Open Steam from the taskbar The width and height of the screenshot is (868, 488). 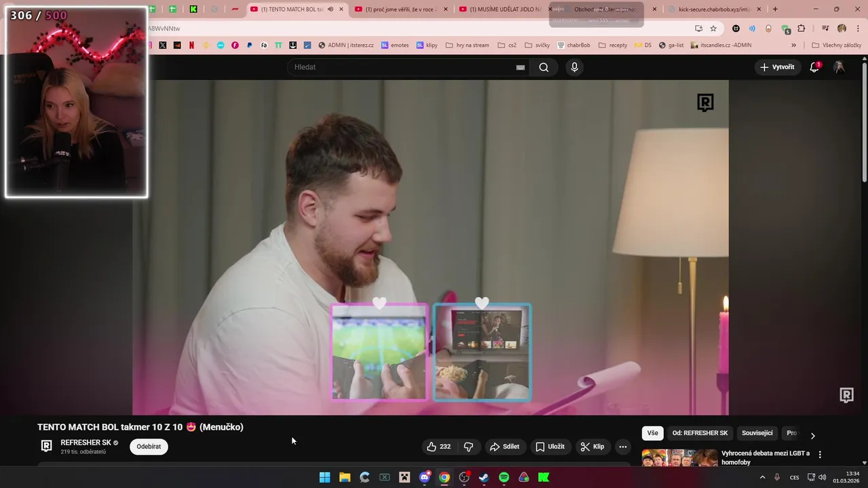[x=484, y=477]
